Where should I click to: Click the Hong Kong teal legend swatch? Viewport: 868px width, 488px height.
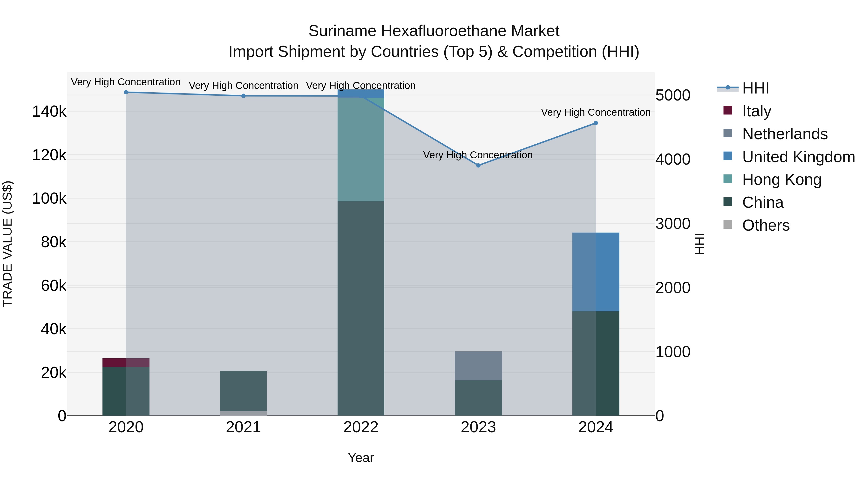728,179
